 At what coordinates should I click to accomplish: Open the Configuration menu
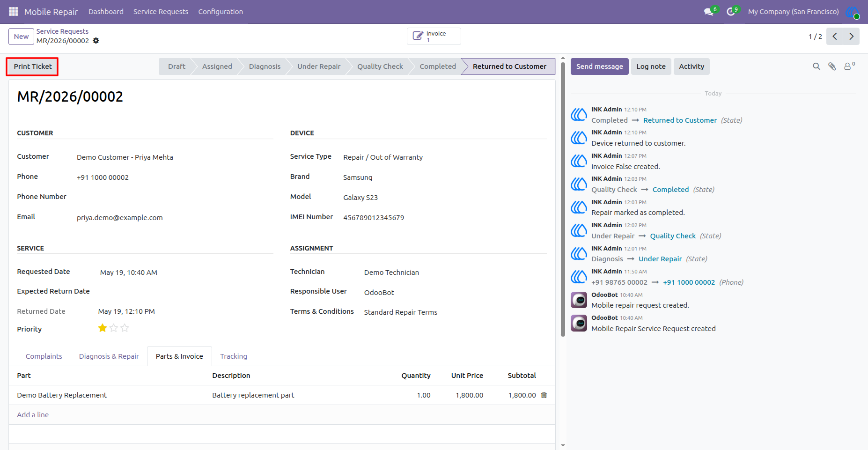pos(221,12)
